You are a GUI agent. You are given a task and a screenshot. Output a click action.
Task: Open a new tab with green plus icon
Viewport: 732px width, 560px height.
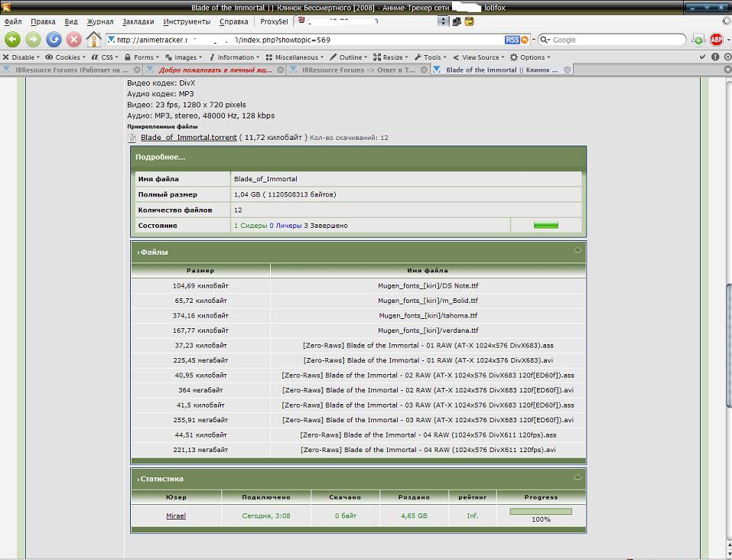tap(698, 40)
